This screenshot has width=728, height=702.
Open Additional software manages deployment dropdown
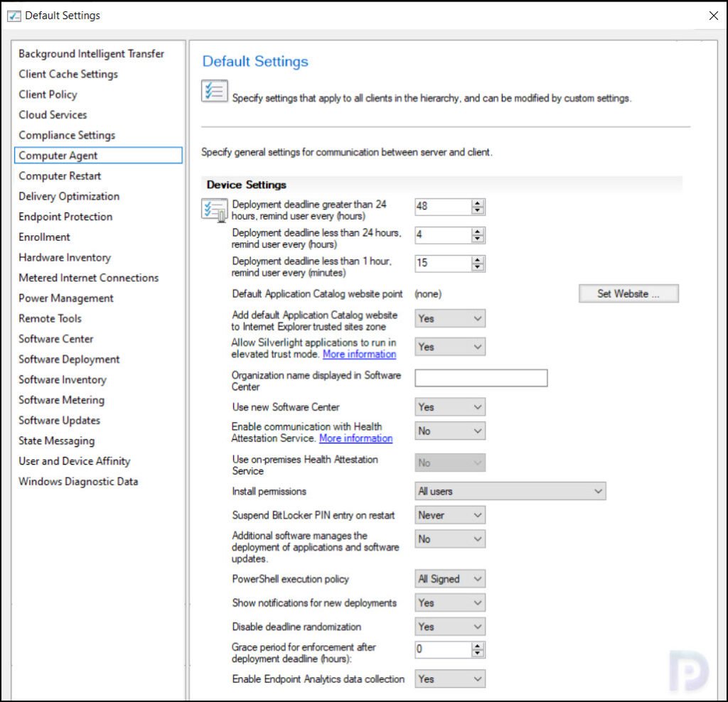[450, 539]
